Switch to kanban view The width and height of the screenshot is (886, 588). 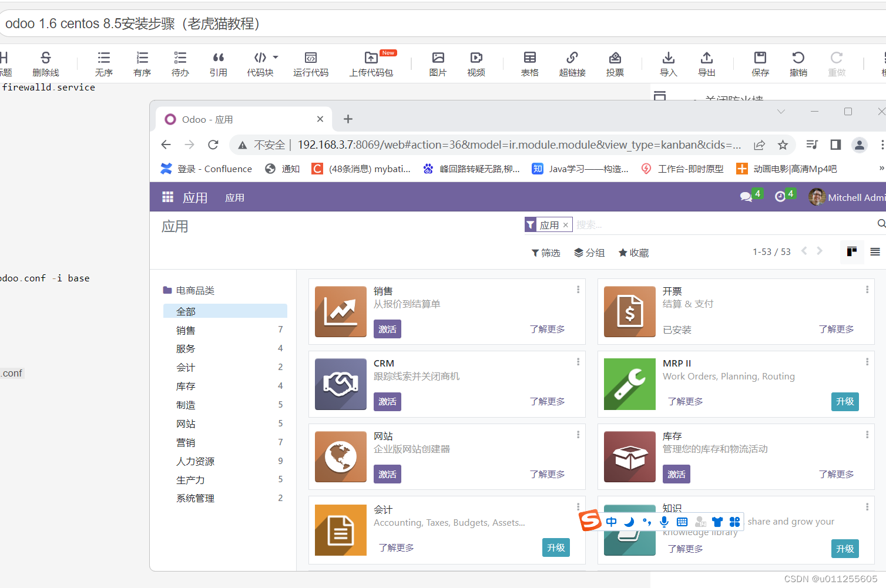pos(852,252)
